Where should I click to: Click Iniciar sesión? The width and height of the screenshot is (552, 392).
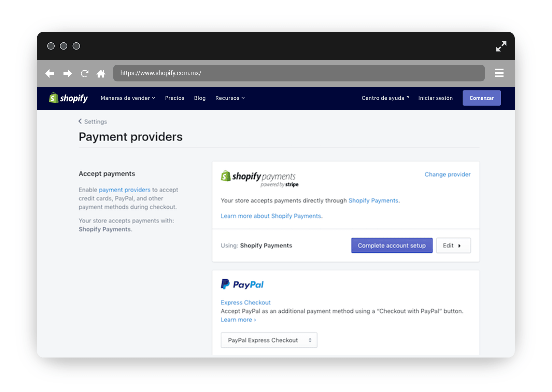[x=436, y=98]
